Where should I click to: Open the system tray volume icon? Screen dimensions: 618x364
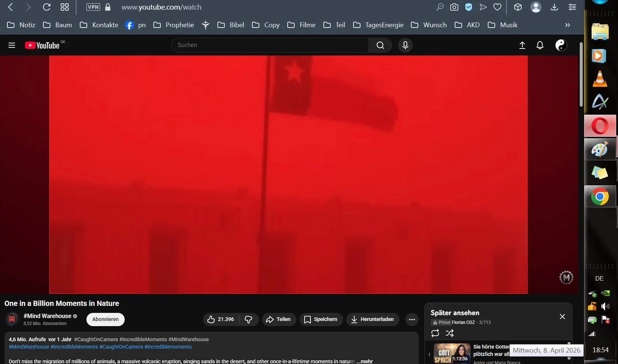[605, 306]
